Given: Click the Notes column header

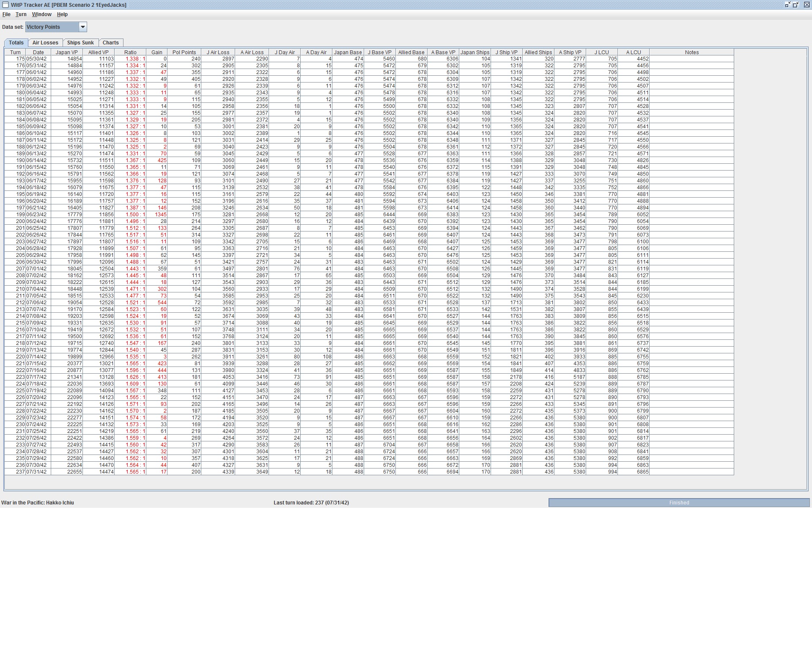Looking at the screenshot, I should click(x=691, y=52).
